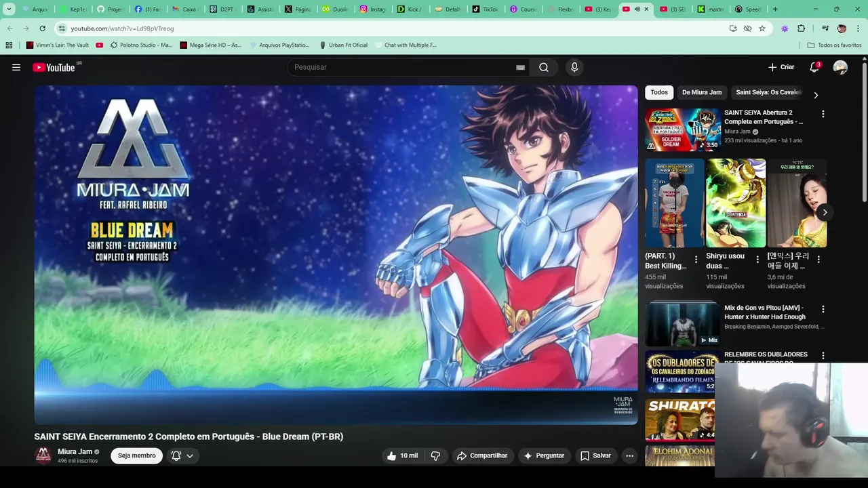
Task: Mute the tab via speaker icon
Action: click(x=637, y=9)
